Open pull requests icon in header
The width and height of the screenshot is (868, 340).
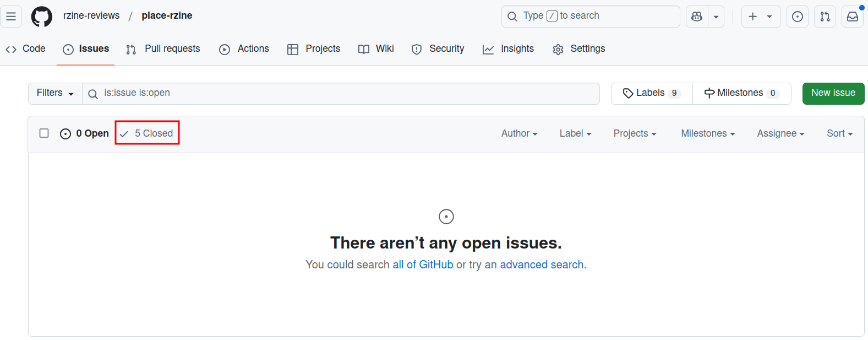coord(825,17)
